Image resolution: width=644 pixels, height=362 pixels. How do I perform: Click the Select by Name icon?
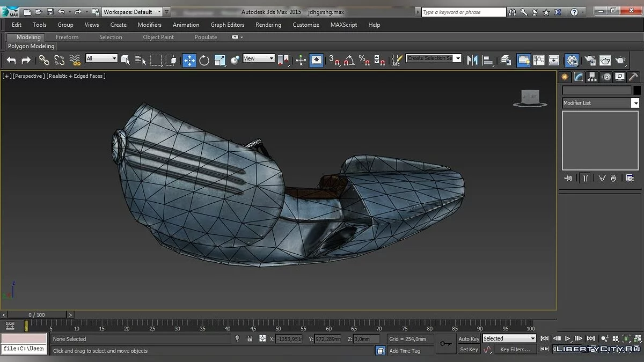141,60
